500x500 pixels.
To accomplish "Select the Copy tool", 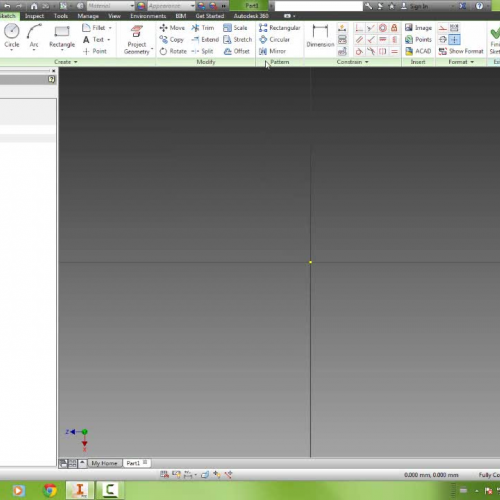I will (x=172, y=40).
